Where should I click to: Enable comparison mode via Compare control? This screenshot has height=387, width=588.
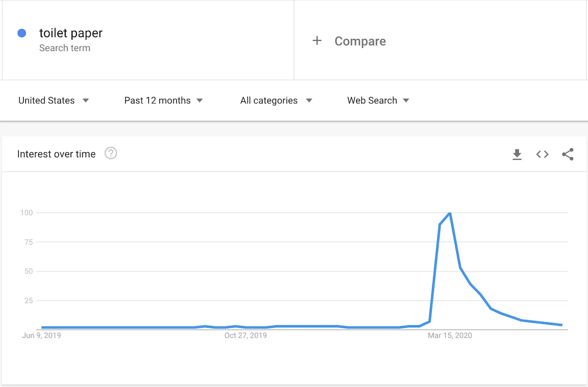point(348,41)
